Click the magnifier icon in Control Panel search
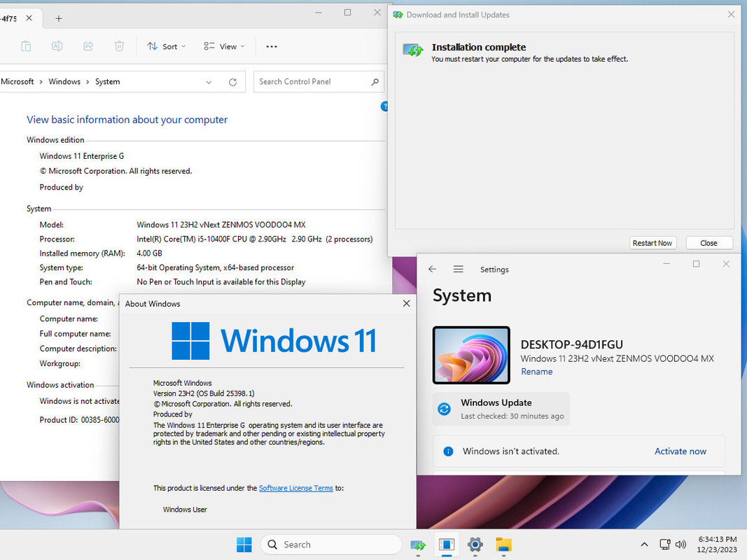This screenshot has width=747, height=560. pyautogui.click(x=375, y=81)
